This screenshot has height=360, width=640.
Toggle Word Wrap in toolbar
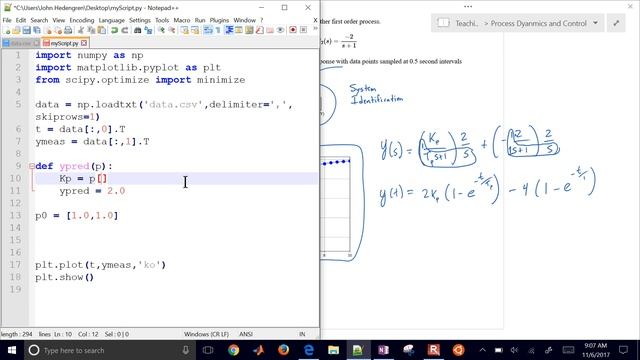click(x=208, y=30)
